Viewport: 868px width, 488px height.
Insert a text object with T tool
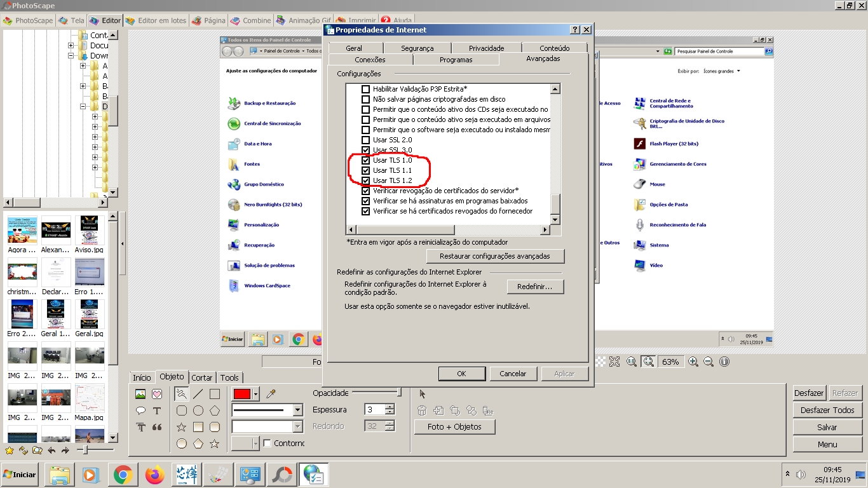coord(157,410)
